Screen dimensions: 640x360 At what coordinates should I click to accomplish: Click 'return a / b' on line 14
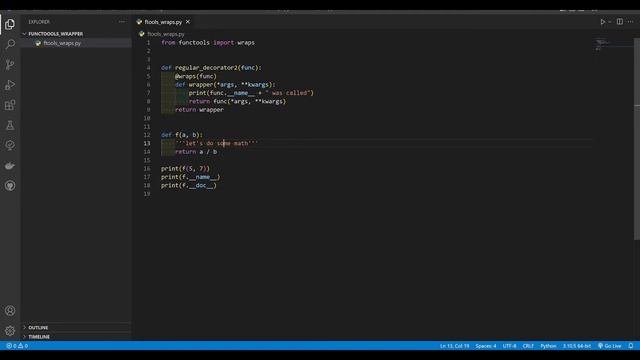[x=196, y=152]
